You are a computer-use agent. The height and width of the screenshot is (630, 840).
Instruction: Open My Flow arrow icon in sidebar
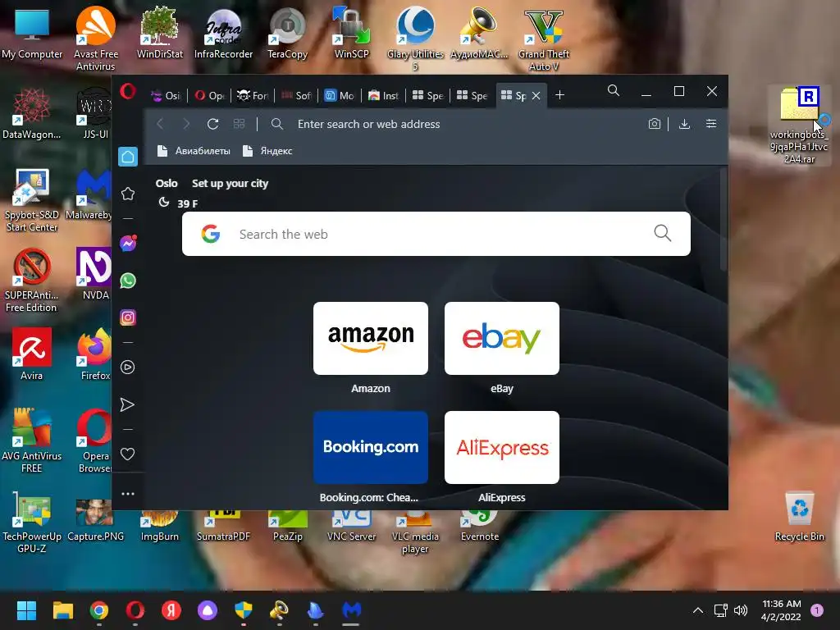[x=127, y=404]
